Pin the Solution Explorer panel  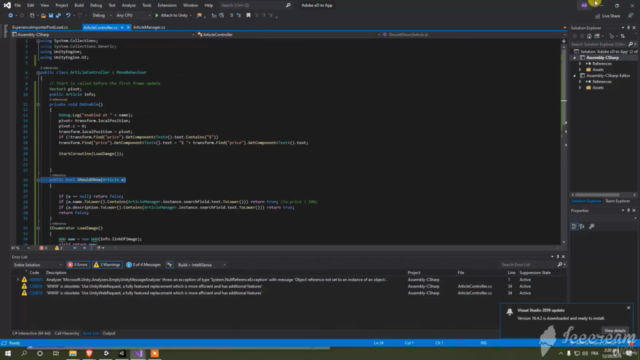click(629, 28)
